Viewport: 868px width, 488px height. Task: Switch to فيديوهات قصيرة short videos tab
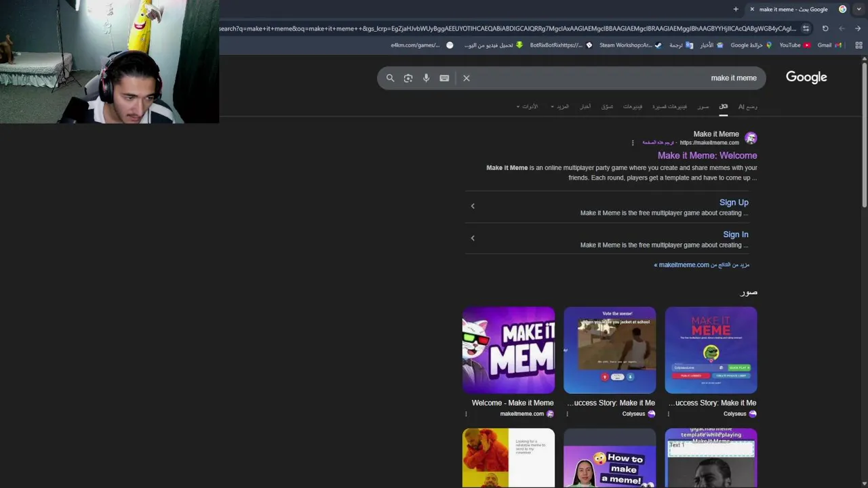coord(669,106)
